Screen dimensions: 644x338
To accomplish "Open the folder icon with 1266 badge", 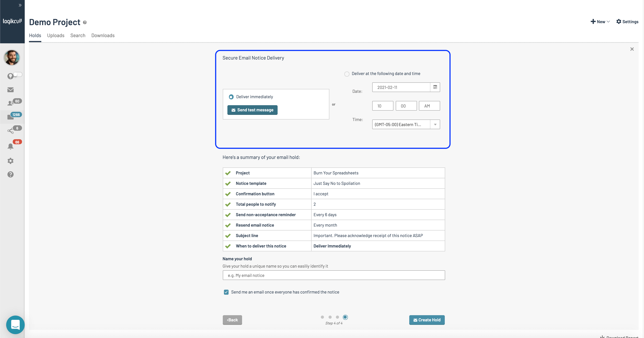I will point(10,117).
